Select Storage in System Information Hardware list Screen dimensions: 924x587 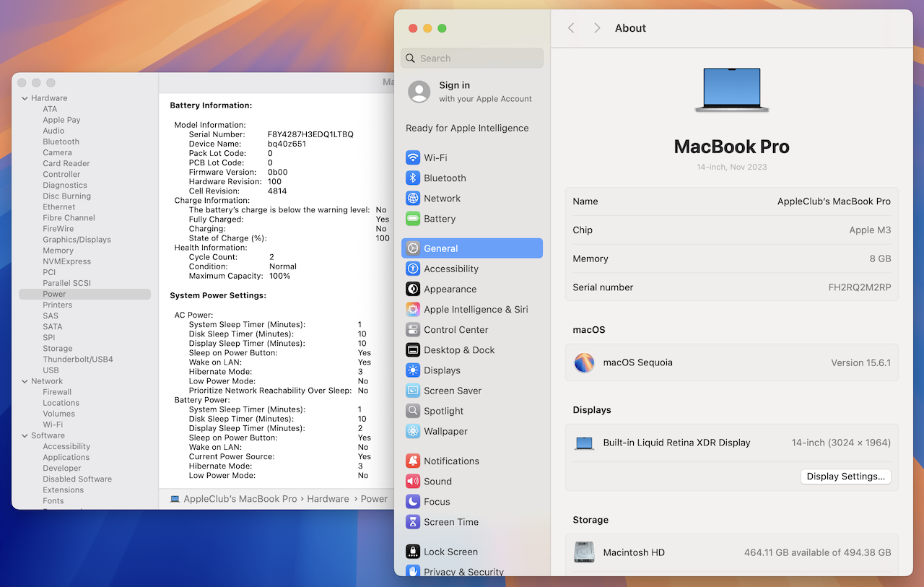point(58,348)
